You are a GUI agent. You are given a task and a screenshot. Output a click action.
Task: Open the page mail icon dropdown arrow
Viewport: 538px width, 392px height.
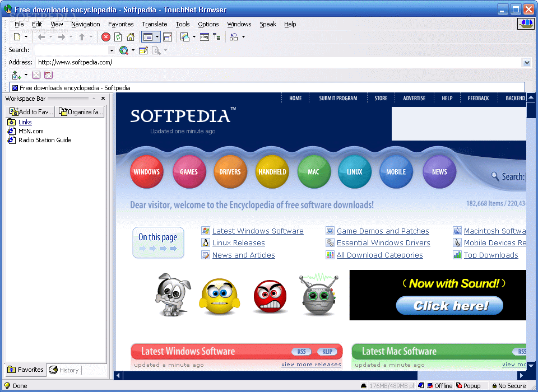pos(194,37)
